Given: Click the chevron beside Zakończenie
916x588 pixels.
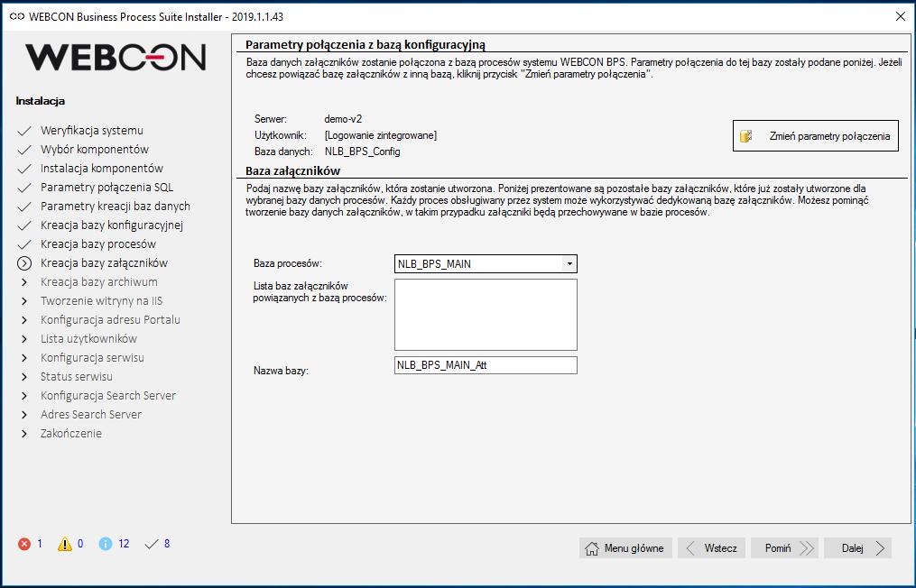Looking at the screenshot, I should click(x=24, y=434).
